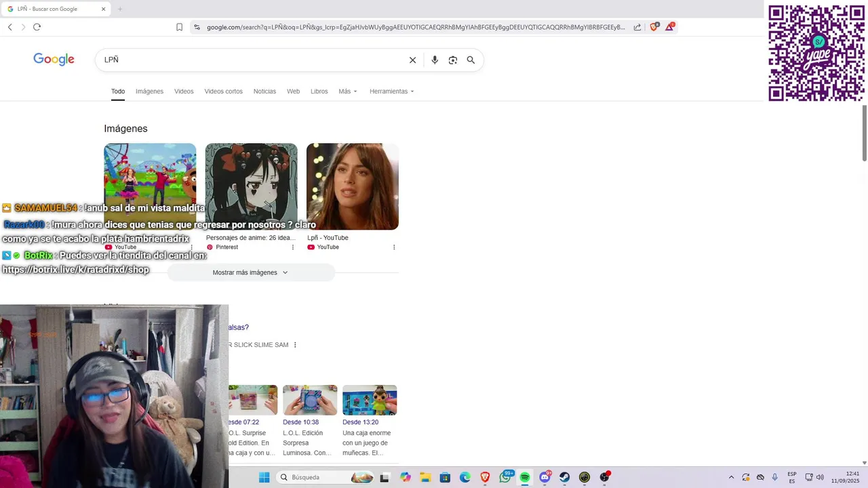The height and width of the screenshot is (488, 868).
Task: Open the Brave Rewards triangle icon
Action: (x=669, y=27)
